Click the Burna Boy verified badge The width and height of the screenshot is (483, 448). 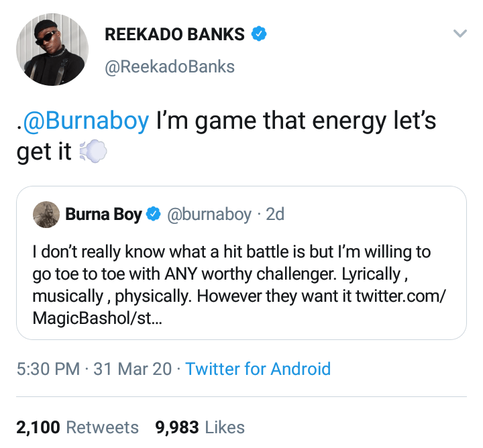(153, 215)
